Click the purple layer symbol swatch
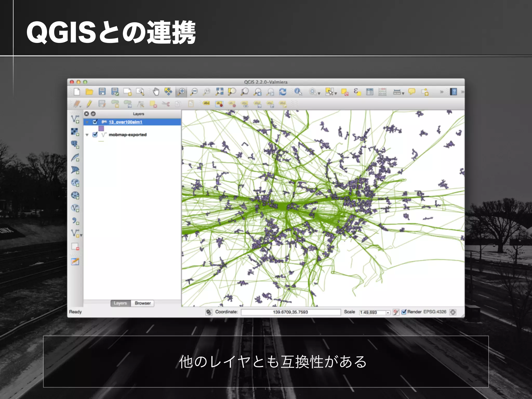Screen dimensions: 532x399 101,129
